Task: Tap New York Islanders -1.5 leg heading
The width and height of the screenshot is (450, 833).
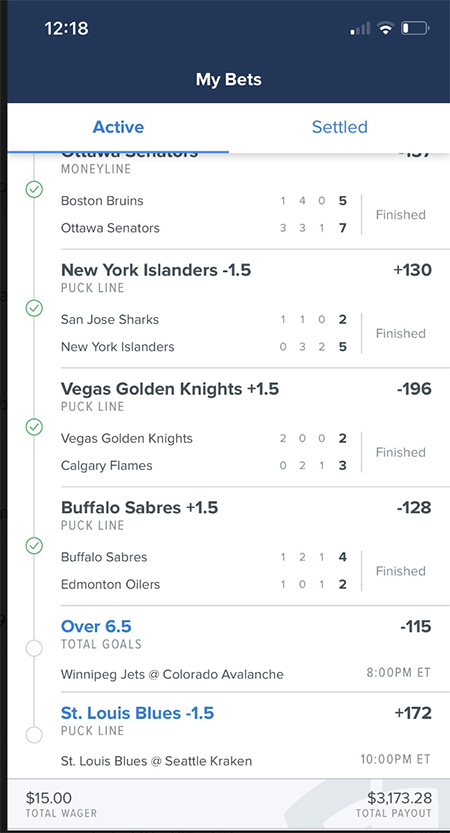Action: click(156, 270)
